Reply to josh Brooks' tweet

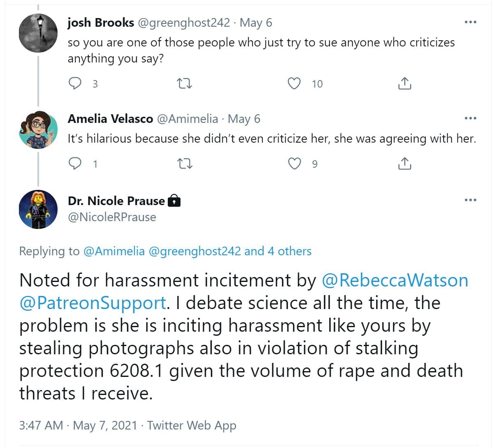point(75,83)
